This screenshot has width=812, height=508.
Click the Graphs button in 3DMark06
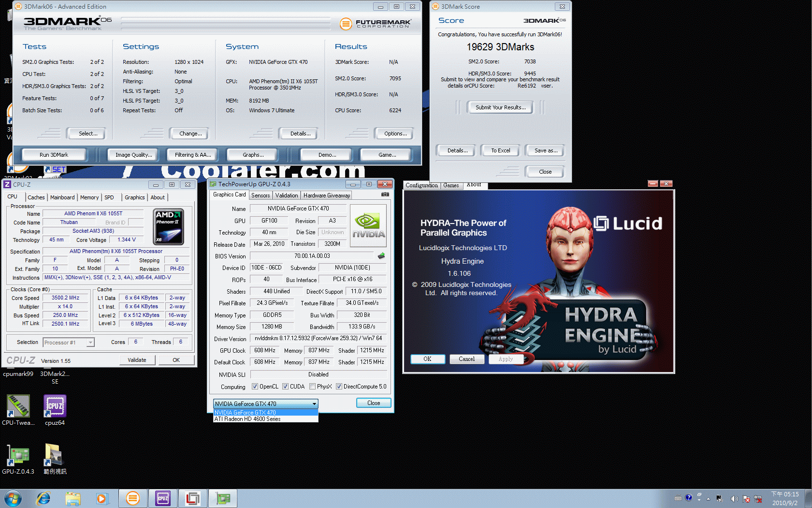coord(253,155)
